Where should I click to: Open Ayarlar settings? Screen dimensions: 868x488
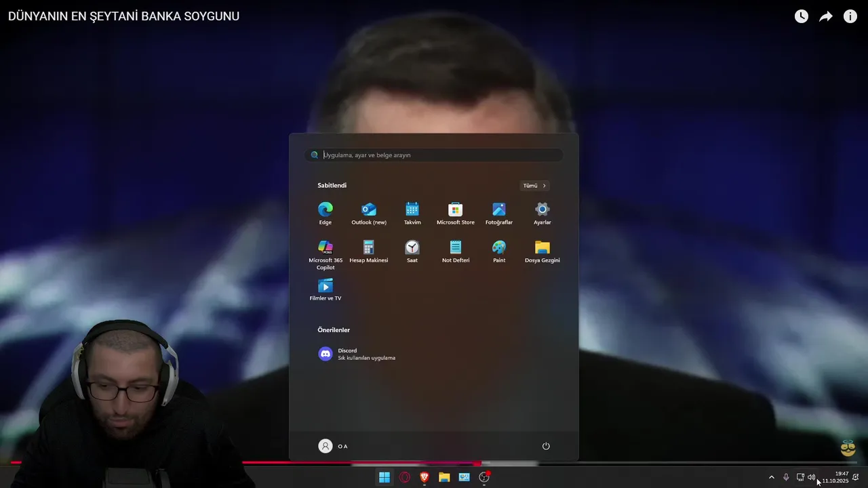[542, 213]
